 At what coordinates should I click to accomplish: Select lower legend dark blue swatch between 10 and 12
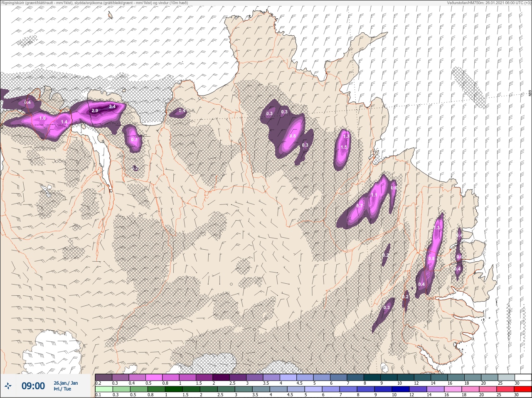400,389
